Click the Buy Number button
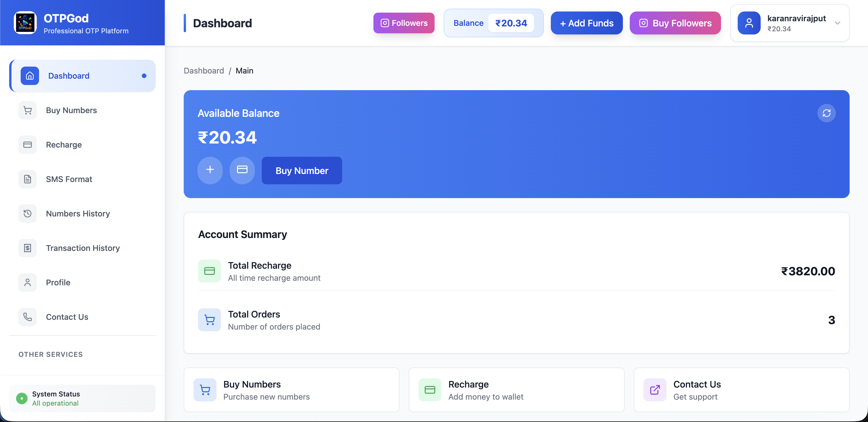The height and width of the screenshot is (422, 868). (x=302, y=170)
